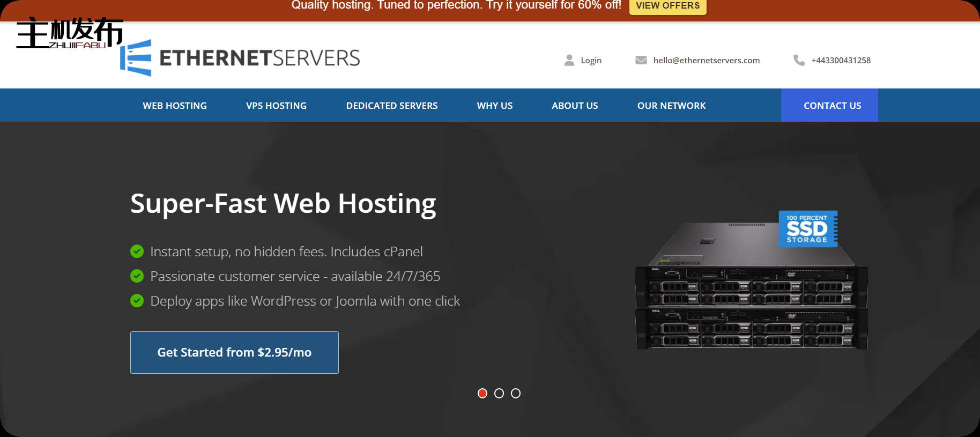Open the Dedicated Servers menu

tap(392, 106)
